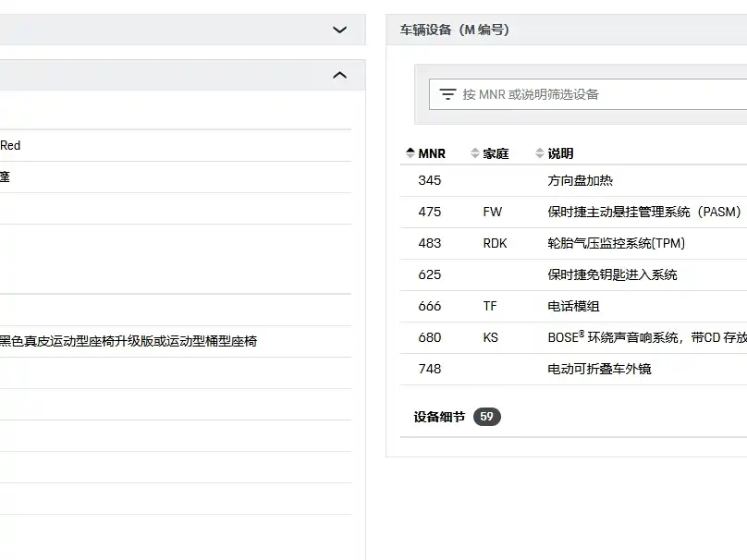Select 保时捷免钥匙进入系统 description
747x560 pixels.
(612, 274)
